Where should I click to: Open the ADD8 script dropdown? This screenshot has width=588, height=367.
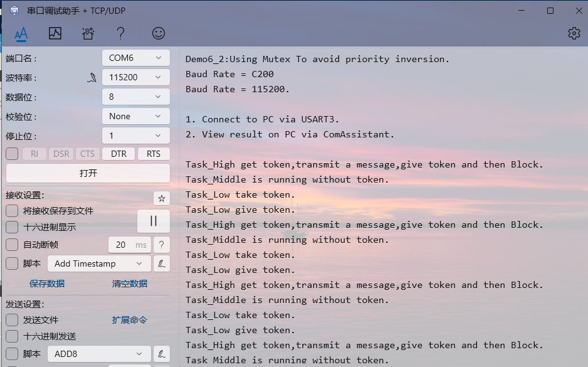click(x=100, y=354)
